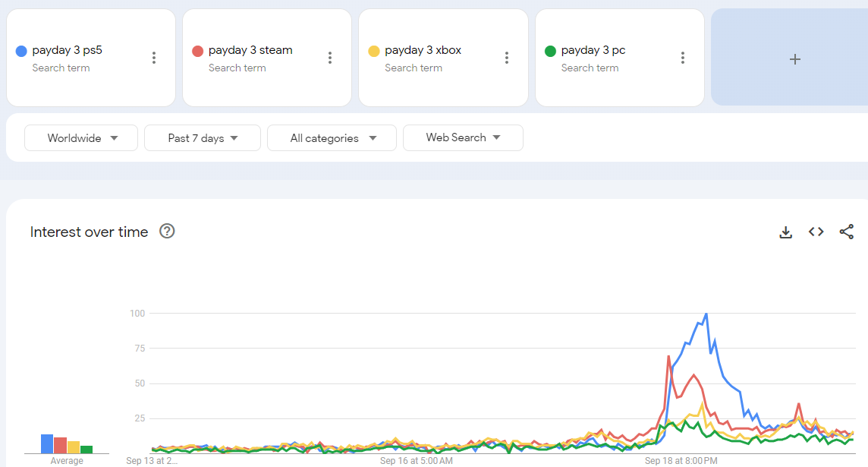This screenshot has height=467, width=868.
Task: Click the 100 y-axis label
Action: tap(137, 314)
